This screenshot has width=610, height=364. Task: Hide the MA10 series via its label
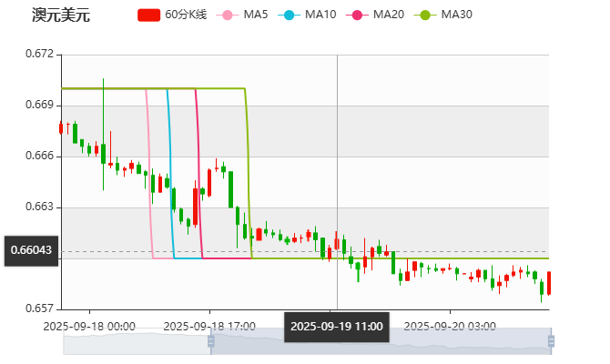(x=320, y=15)
